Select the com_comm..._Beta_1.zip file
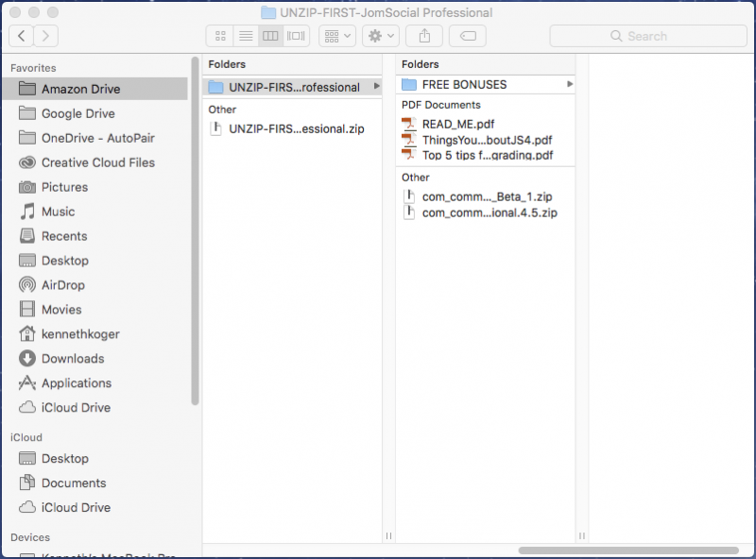Viewport: 756px width, 559px height. click(x=486, y=196)
